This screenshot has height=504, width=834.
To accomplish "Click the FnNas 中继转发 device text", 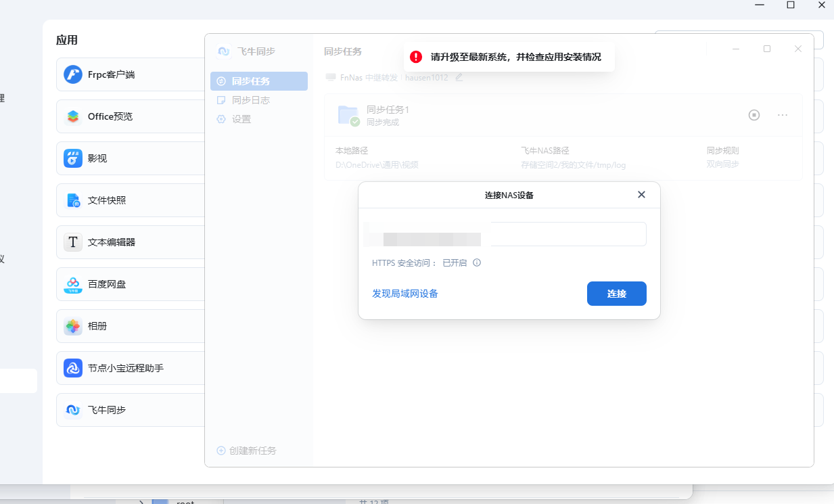I will [370, 77].
